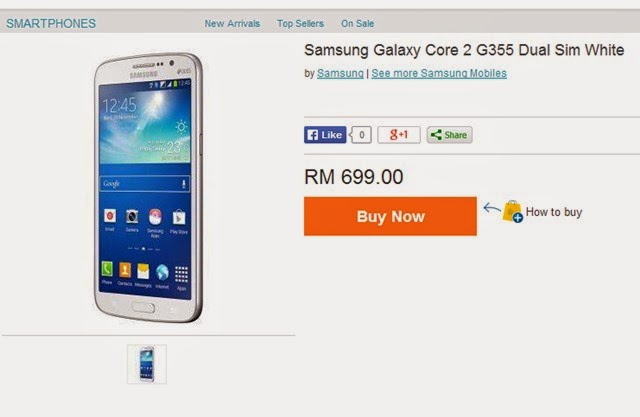Open the Top Sellers tab
This screenshot has width=640, height=417.
(300, 24)
